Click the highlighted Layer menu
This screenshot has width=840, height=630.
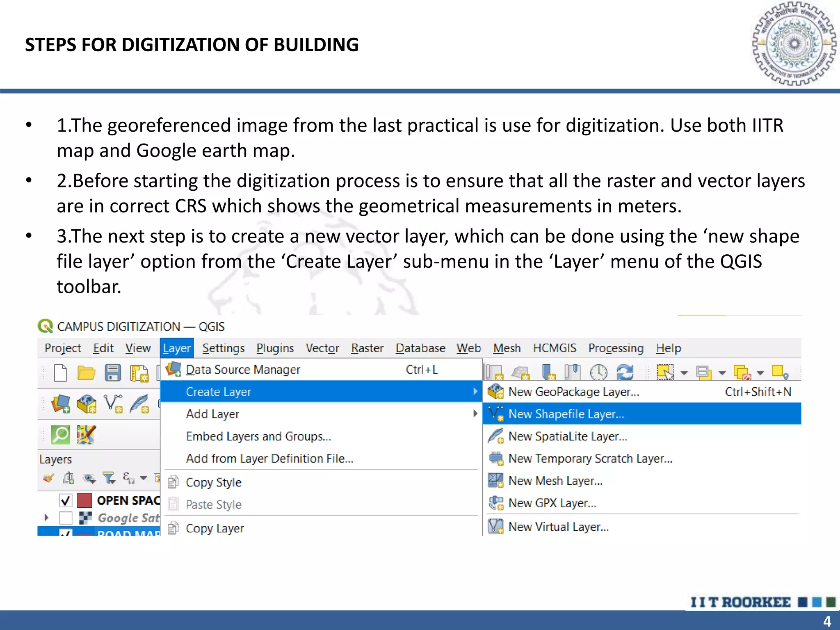(177, 348)
